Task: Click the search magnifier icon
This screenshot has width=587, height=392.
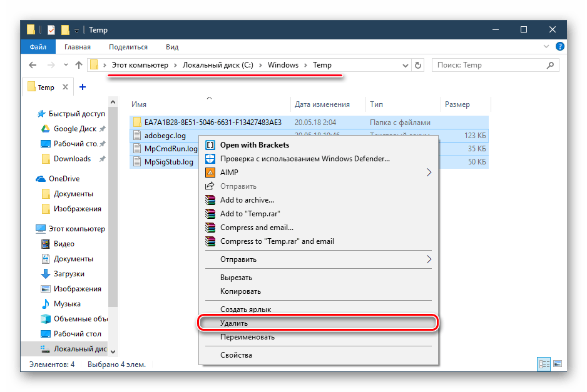Action: 551,65
